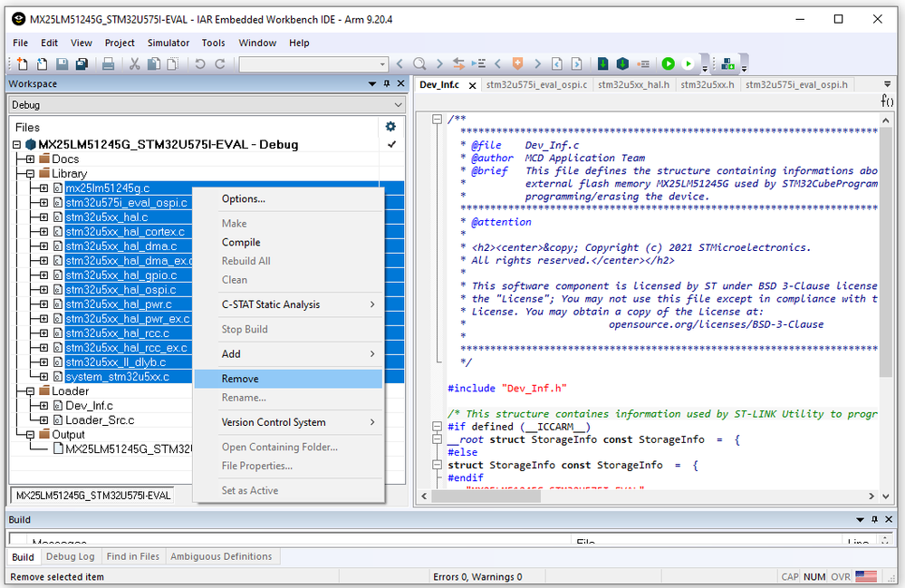Screen dimensions: 905x588
Task: Open the toolbar search combo box dropdown
Action: pyautogui.click(x=382, y=64)
